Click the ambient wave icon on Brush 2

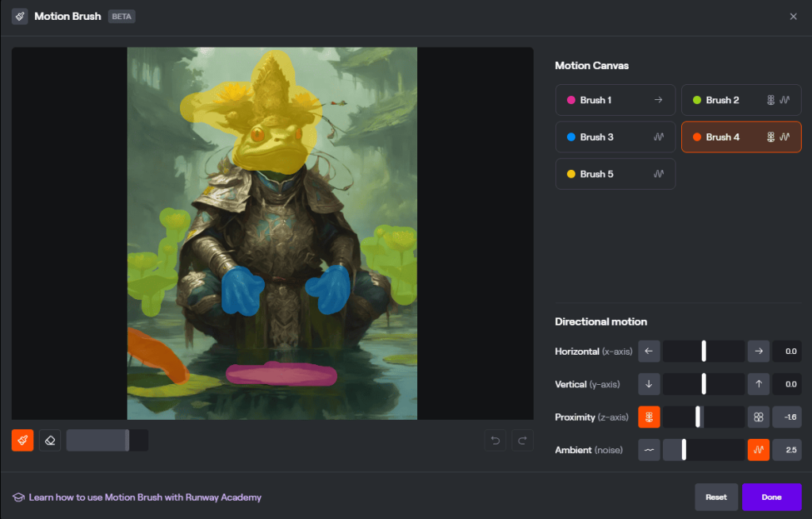(x=784, y=100)
